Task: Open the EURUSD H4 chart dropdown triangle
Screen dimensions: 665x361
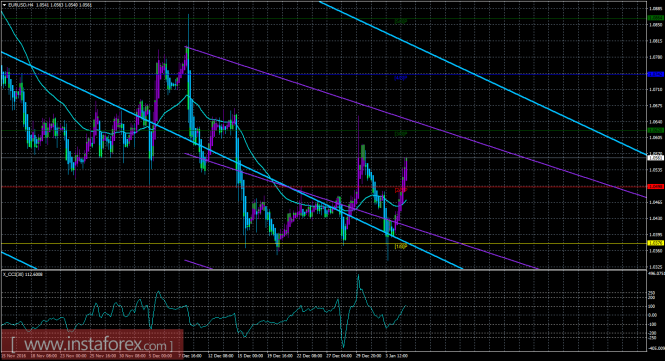Action: (x=5, y=5)
